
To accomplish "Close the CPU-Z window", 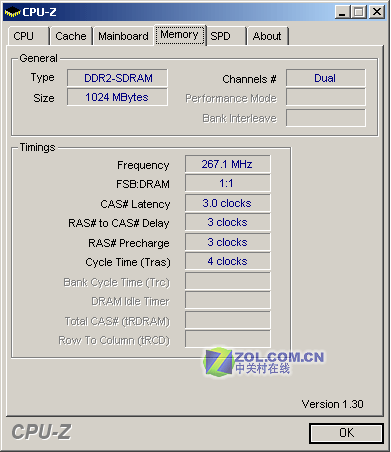I will (377, 12).
